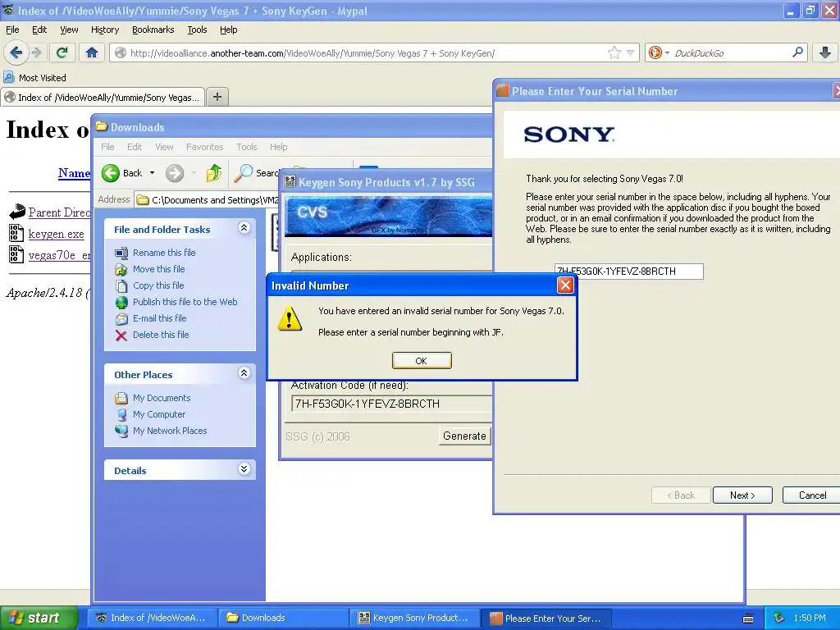Open the browser View menu
The height and width of the screenshot is (630, 840).
(x=69, y=30)
